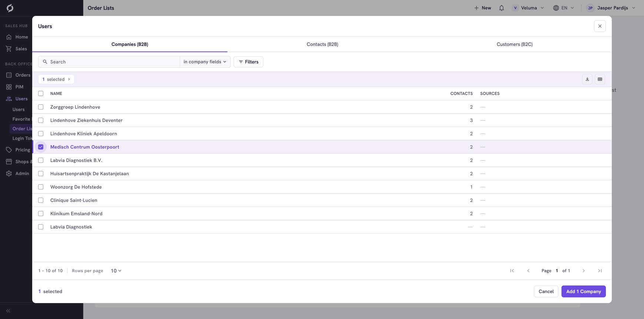Check the Zorggroep Lindenhove checkbox
Viewport: 644px width, 319px height.
[41, 107]
